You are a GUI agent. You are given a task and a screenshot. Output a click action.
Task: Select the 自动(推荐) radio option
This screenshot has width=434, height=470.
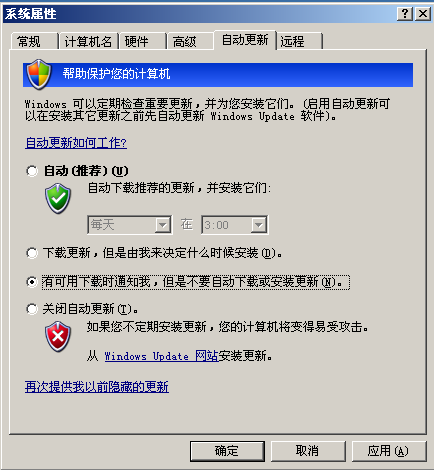click(32, 171)
